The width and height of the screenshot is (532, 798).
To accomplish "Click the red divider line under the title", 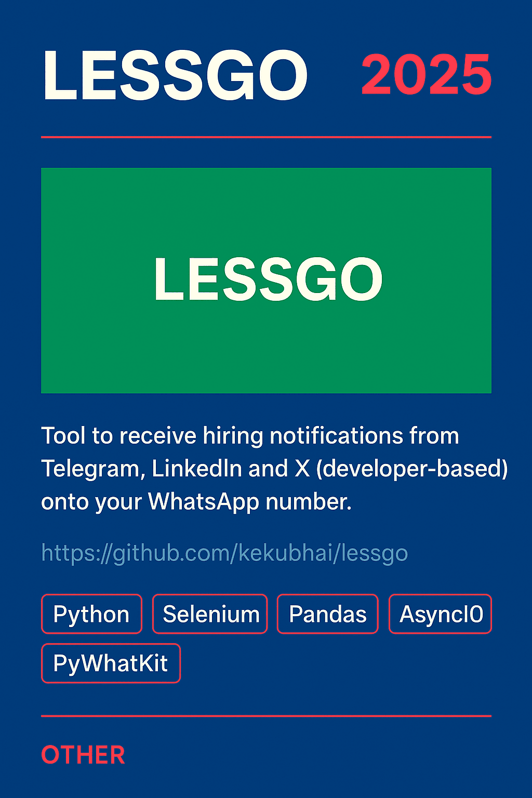I will click(266, 137).
